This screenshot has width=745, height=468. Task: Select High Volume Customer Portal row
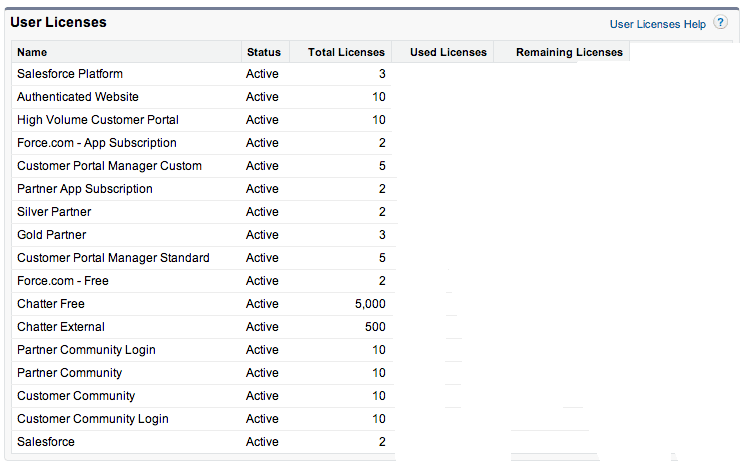tap(98, 120)
